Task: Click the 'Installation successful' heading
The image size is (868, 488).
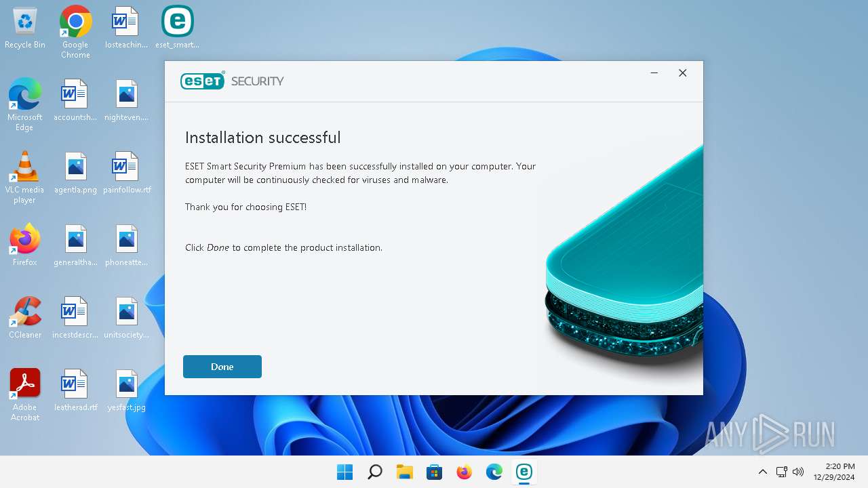Action: coord(263,138)
